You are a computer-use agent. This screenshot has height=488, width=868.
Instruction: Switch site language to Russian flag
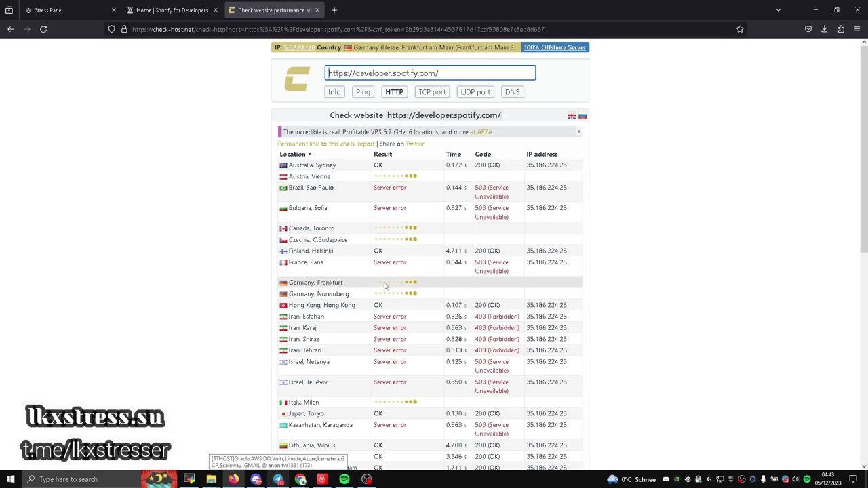point(583,117)
